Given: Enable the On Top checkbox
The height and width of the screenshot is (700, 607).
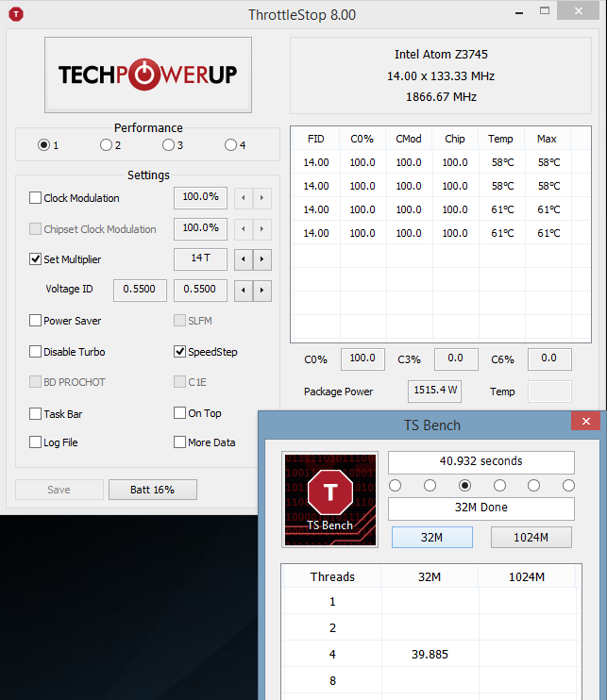Looking at the screenshot, I should [x=179, y=413].
